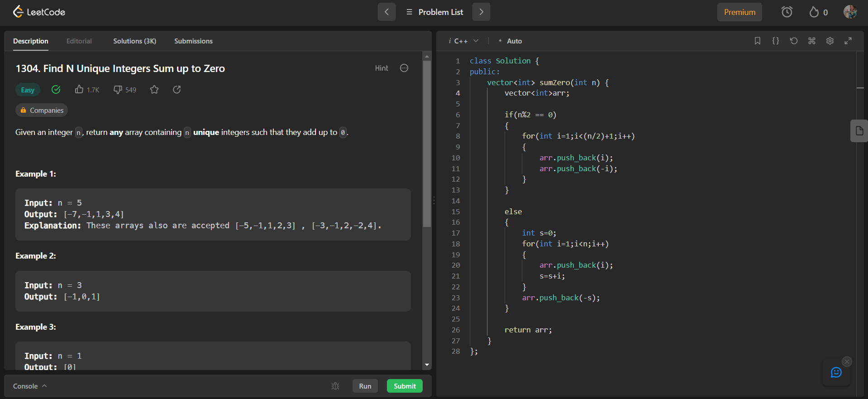Screen dimensions: 868x399
Task: Open the Solutions (3K) tab
Action: [x=134, y=41]
